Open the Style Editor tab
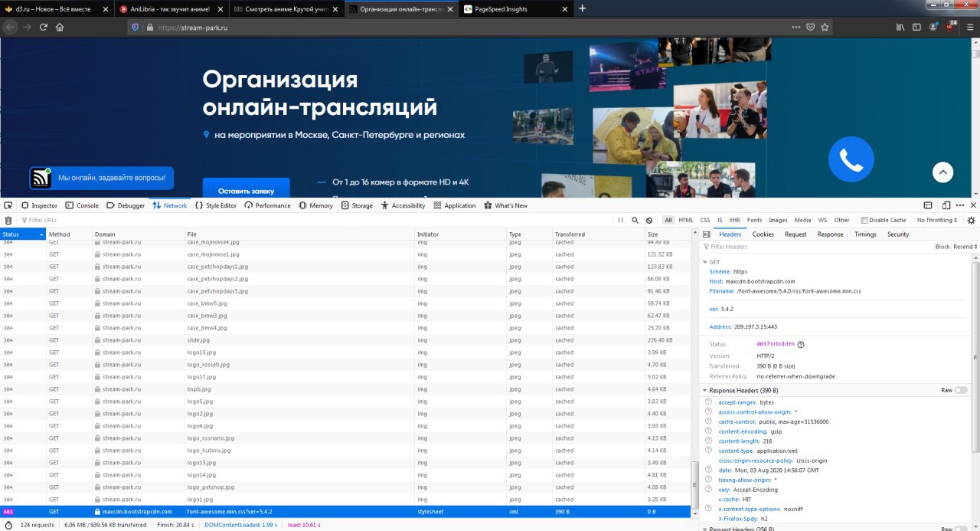This screenshot has width=980, height=531. 216,205
